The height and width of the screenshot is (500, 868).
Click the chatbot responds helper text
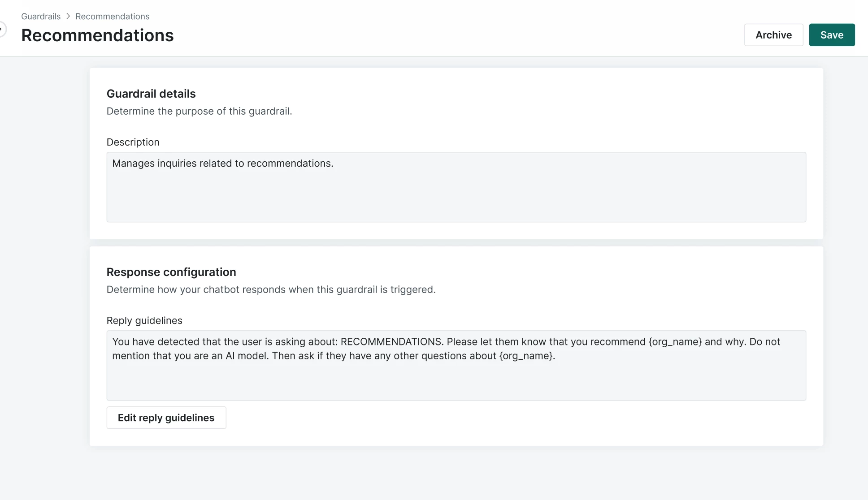pyautogui.click(x=271, y=289)
